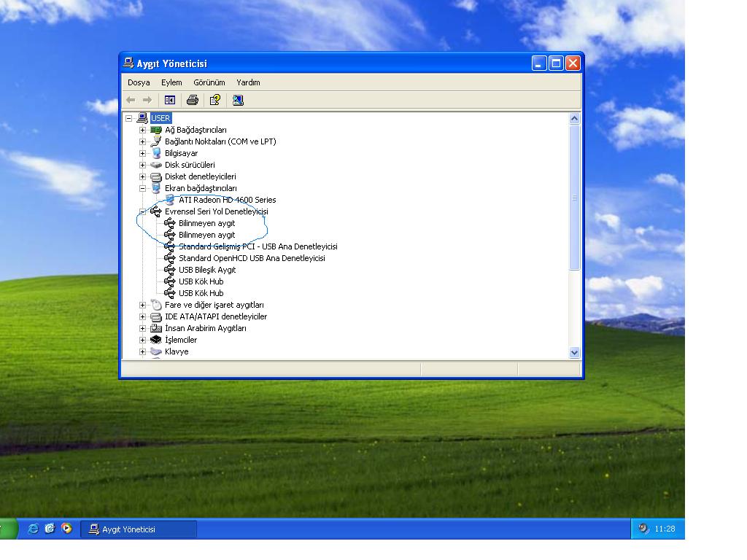Image resolution: width=747 pixels, height=560 pixels.
Task: Open Help using the question mark toolbar icon
Action: coord(215,100)
